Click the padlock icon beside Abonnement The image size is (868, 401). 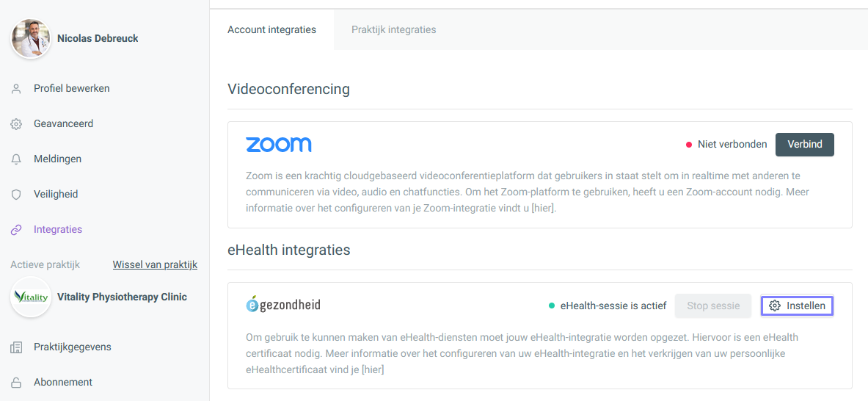tap(16, 383)
